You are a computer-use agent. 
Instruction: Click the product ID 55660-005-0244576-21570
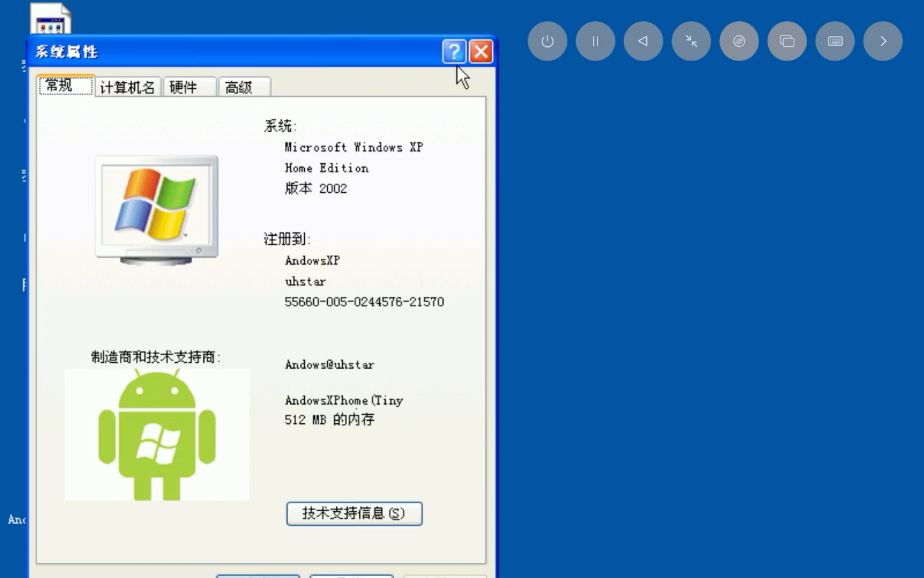pos(364,302)
